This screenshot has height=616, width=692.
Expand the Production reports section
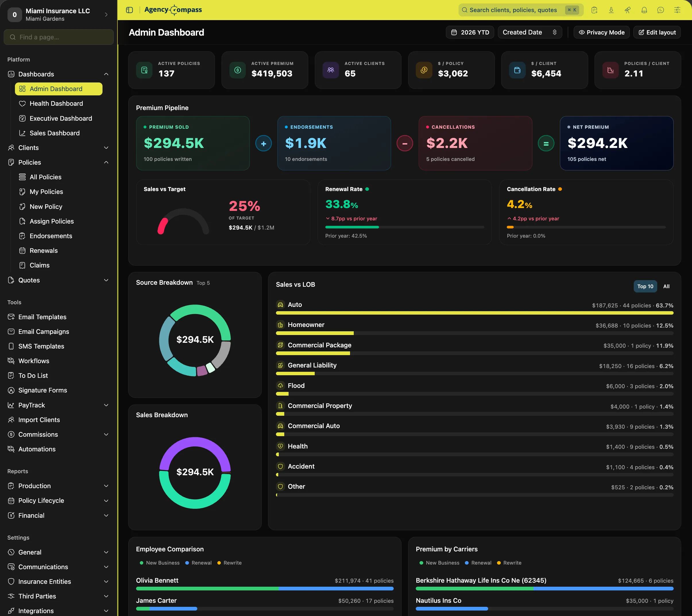point(59,486)
